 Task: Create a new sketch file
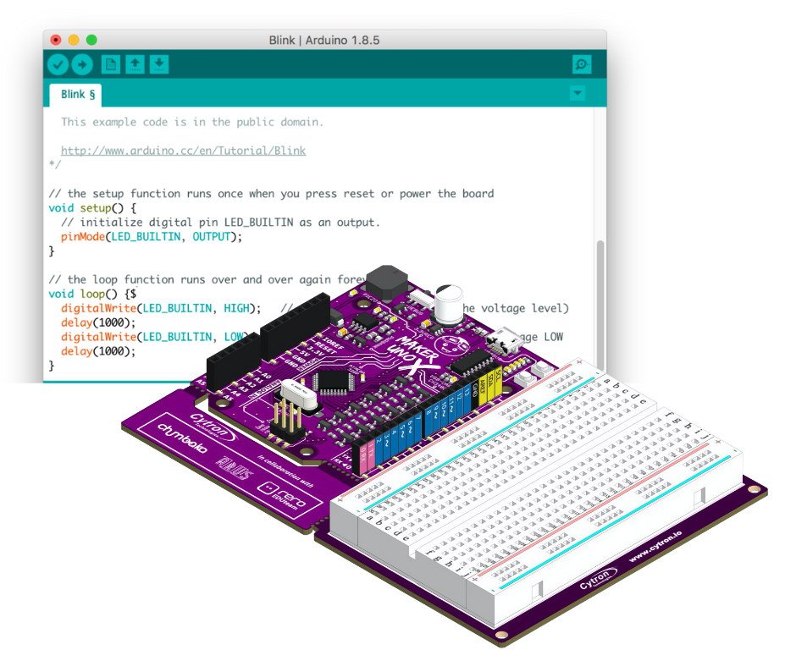[111, 64]
